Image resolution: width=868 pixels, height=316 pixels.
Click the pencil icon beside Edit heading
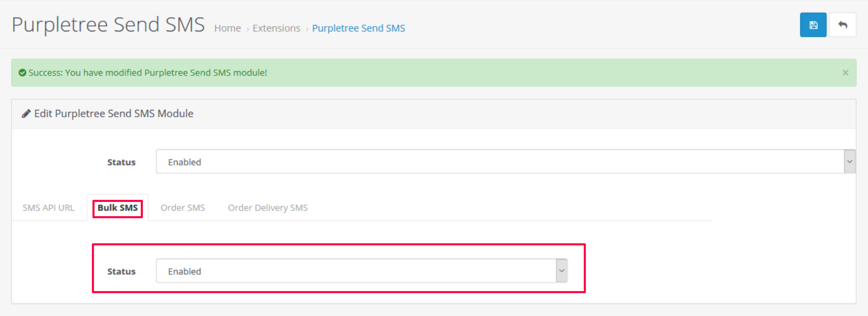(26, 113)
